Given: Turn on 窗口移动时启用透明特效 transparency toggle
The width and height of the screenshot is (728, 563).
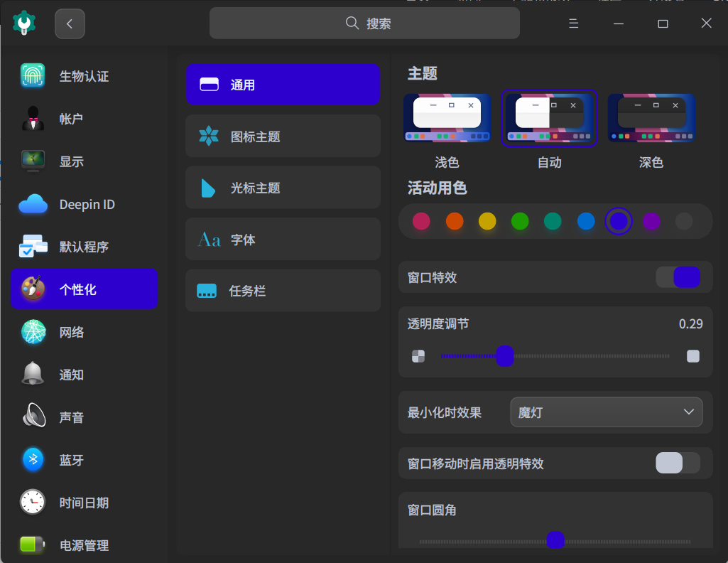Looking at the screenshot, I should (678, 463).
